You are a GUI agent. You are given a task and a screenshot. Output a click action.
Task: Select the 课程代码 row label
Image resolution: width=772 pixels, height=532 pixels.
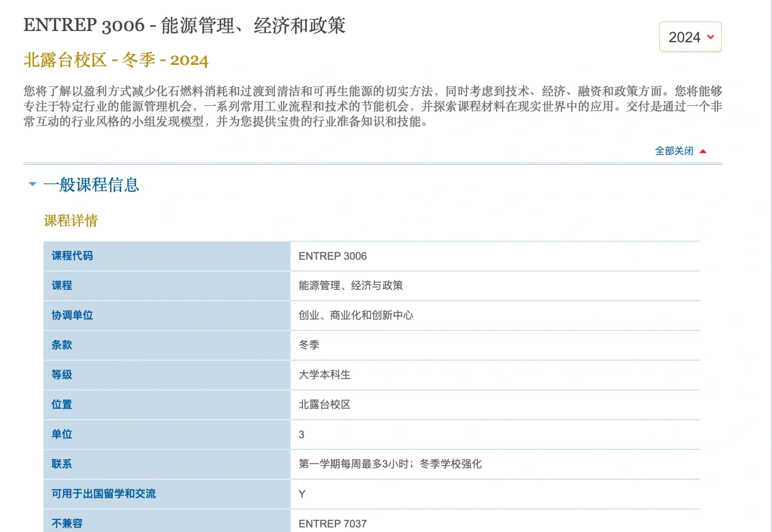(x=72, y=256)
